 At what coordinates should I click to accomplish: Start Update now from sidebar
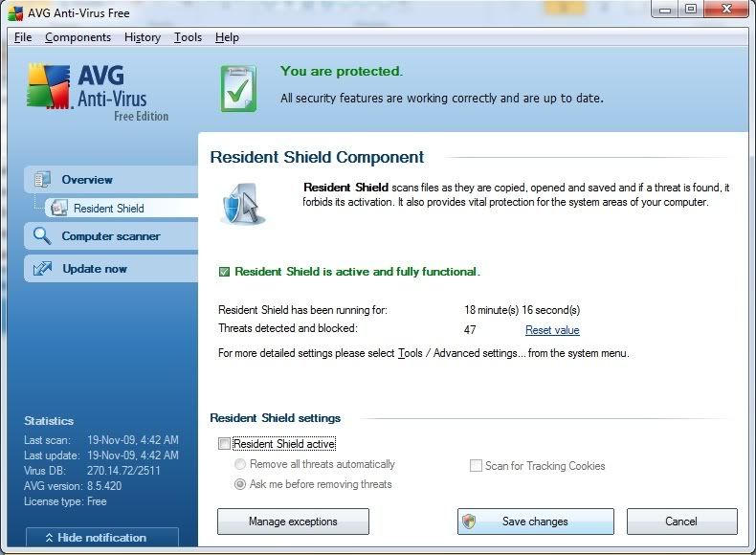tap(111, 269)
